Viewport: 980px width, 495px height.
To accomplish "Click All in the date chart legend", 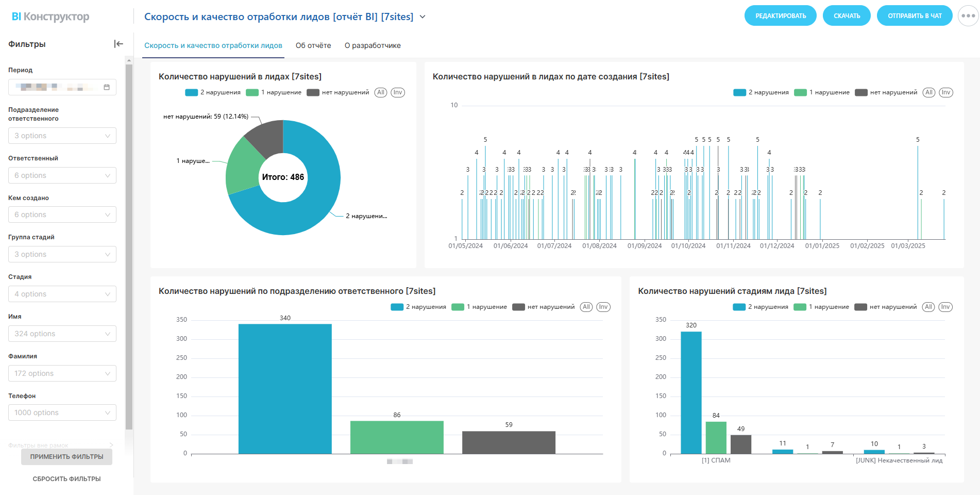I will pyautogui.click(x=929, y=92).
